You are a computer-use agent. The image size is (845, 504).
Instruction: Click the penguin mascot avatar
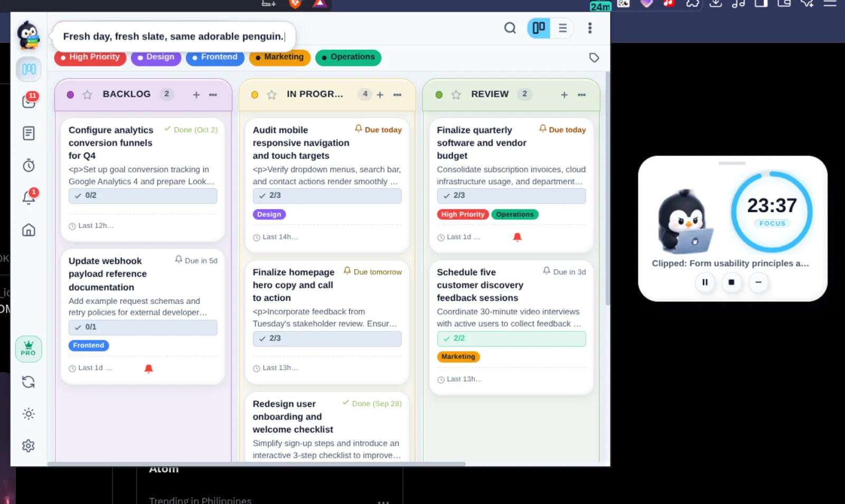(28, 35)
